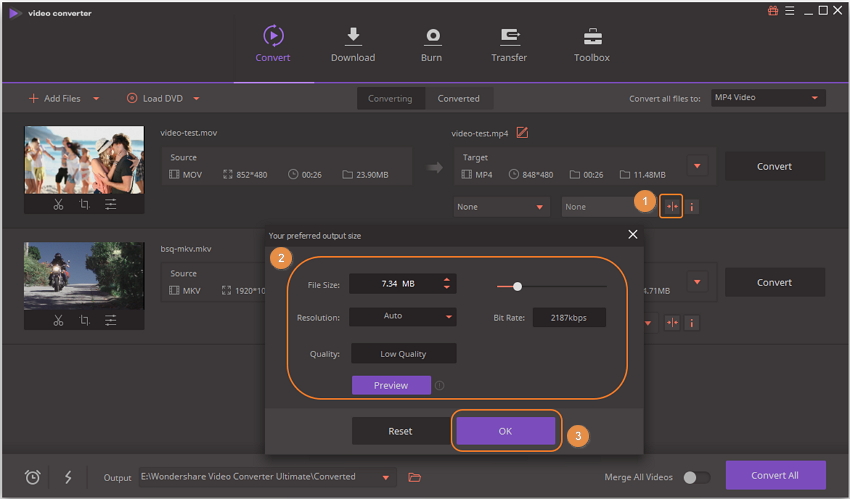
Task: Click the gift box icon in title bar
Action: [x=773, y=11]
